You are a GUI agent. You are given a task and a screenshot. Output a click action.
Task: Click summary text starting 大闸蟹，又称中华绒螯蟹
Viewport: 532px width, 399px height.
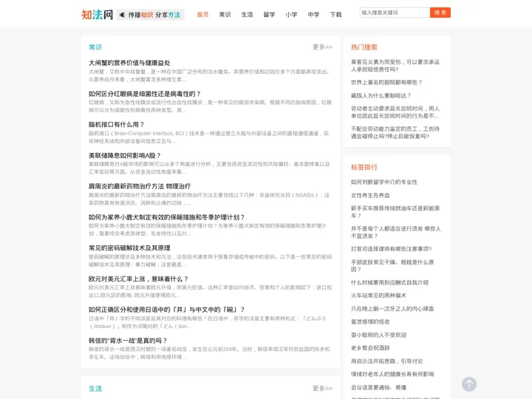tap(209, 75)
